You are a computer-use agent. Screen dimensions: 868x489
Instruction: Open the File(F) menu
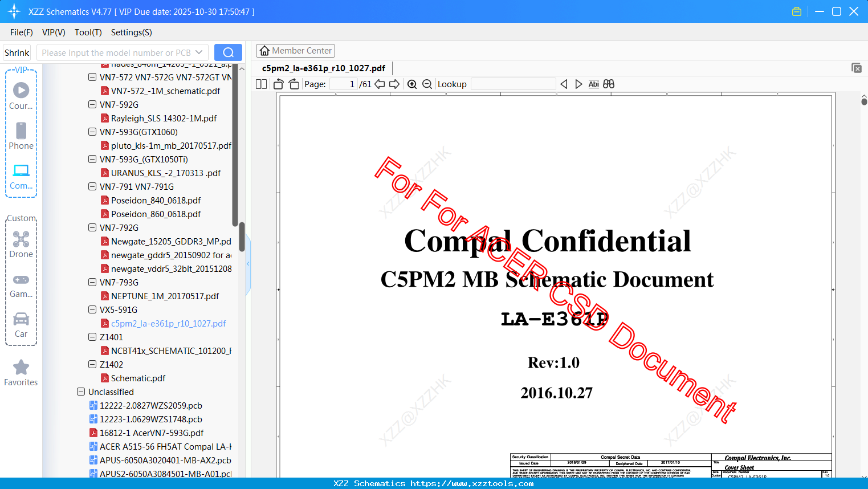click(22, 32)
